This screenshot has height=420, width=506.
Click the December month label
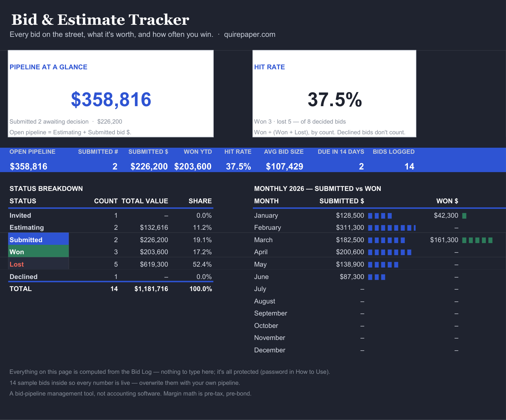[270, 350]
